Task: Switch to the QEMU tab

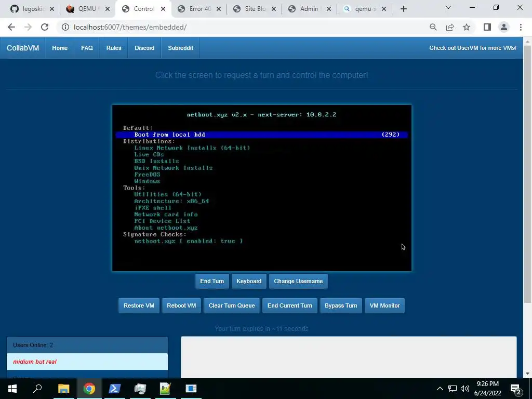Action: coord(87,9)
